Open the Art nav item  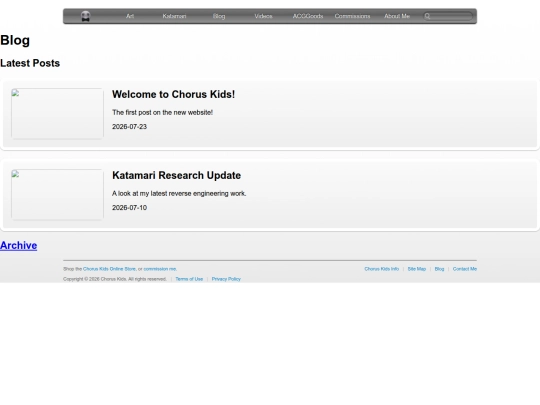coord(130,16)
